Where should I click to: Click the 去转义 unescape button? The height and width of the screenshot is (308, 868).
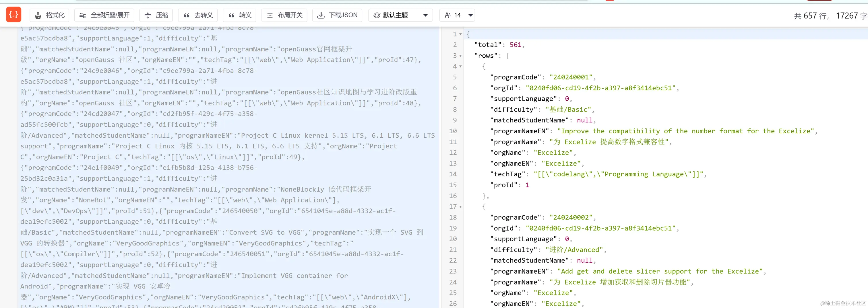coord(198,15)
